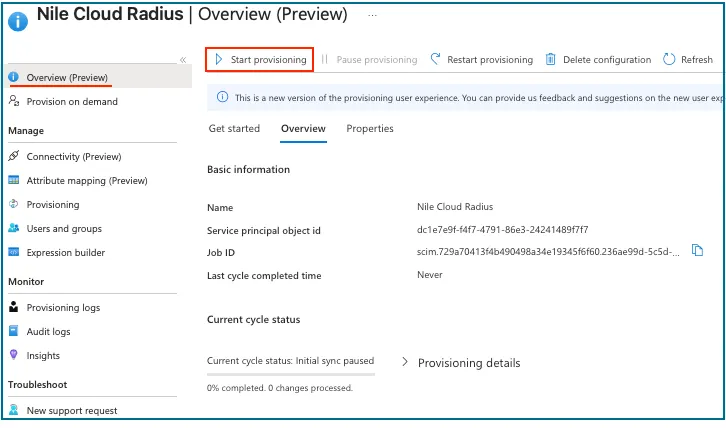Click the 'Current cycle status' heading
Image resolution: width=726 pixels, height=428 pixels.
click(253, 320)
